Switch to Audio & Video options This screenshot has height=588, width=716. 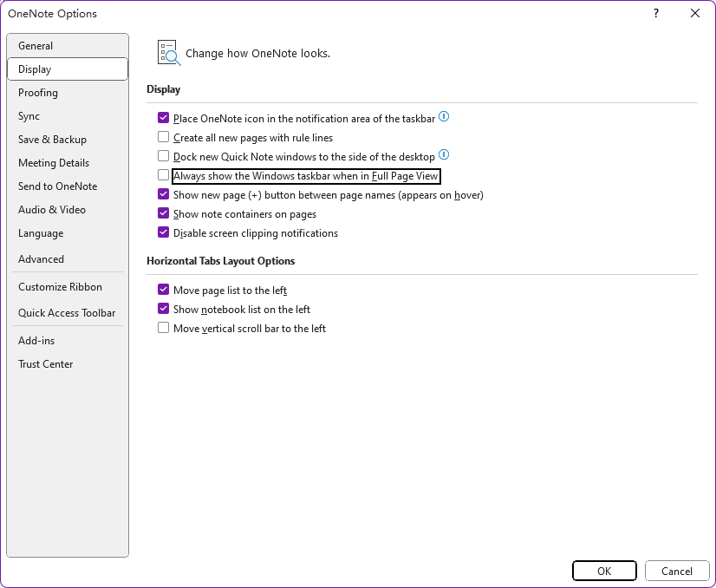(68, 210)
